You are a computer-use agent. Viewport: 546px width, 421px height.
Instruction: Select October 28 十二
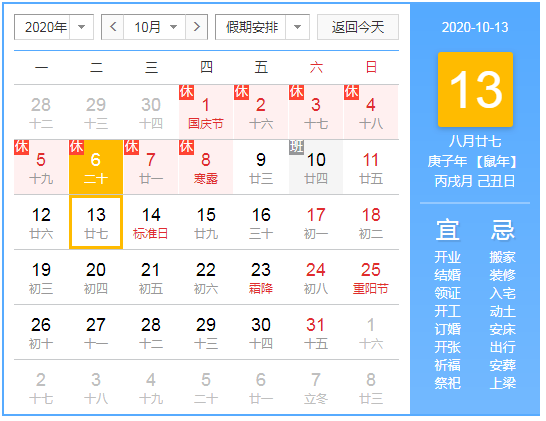[151, 333]
